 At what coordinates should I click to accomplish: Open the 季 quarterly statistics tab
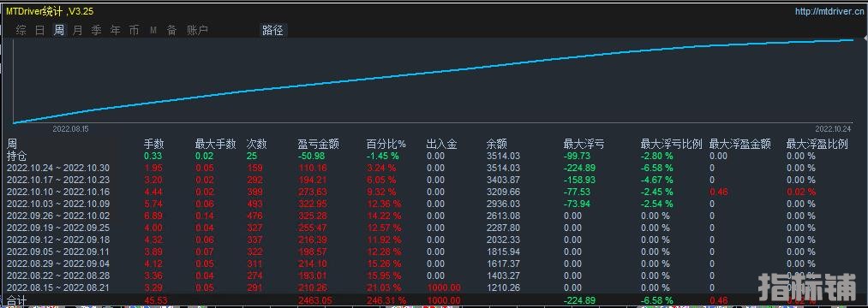[96, 31]
